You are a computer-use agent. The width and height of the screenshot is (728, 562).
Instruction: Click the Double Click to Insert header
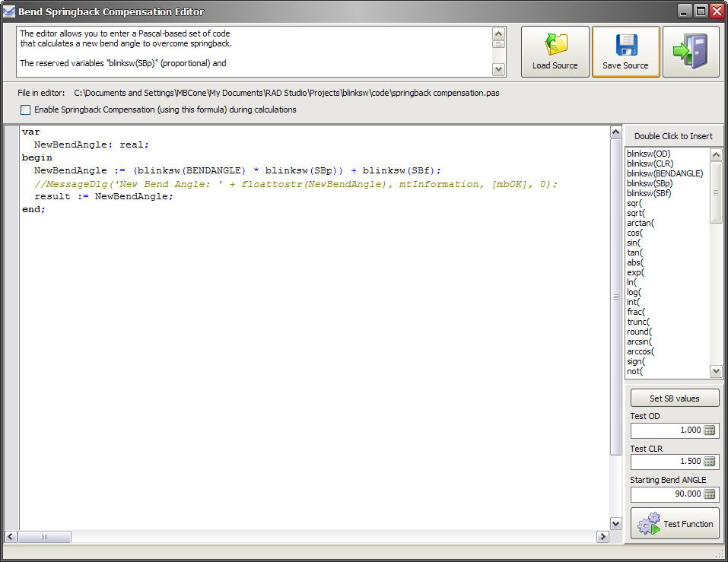pyautogui.click(x=673, y=136)
